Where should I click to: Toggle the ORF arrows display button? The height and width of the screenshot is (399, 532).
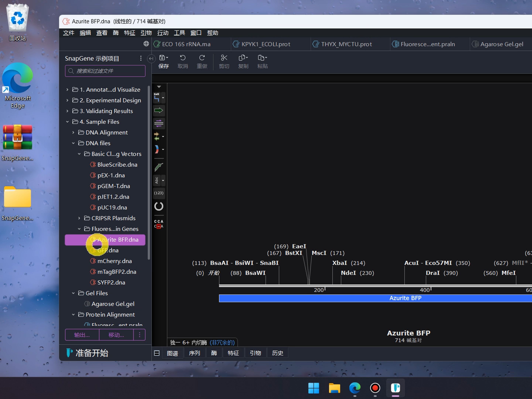(x=157, y=137)
